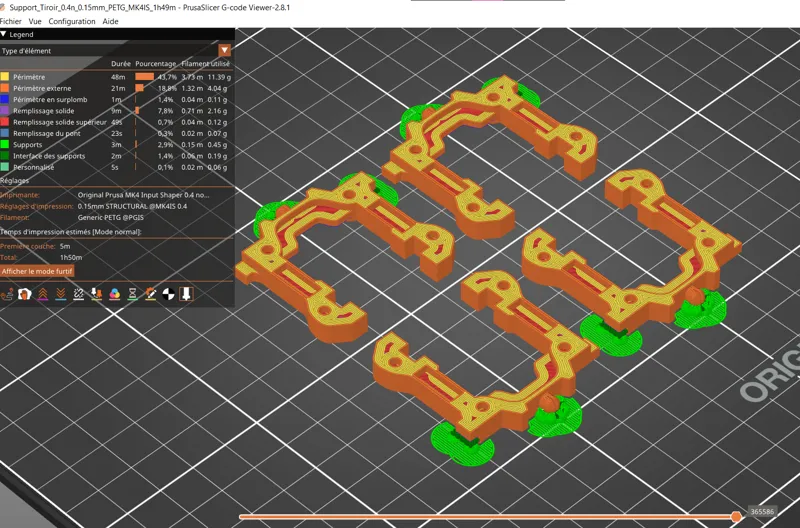Click the Première couche 5m value

(x=65, y=246)
